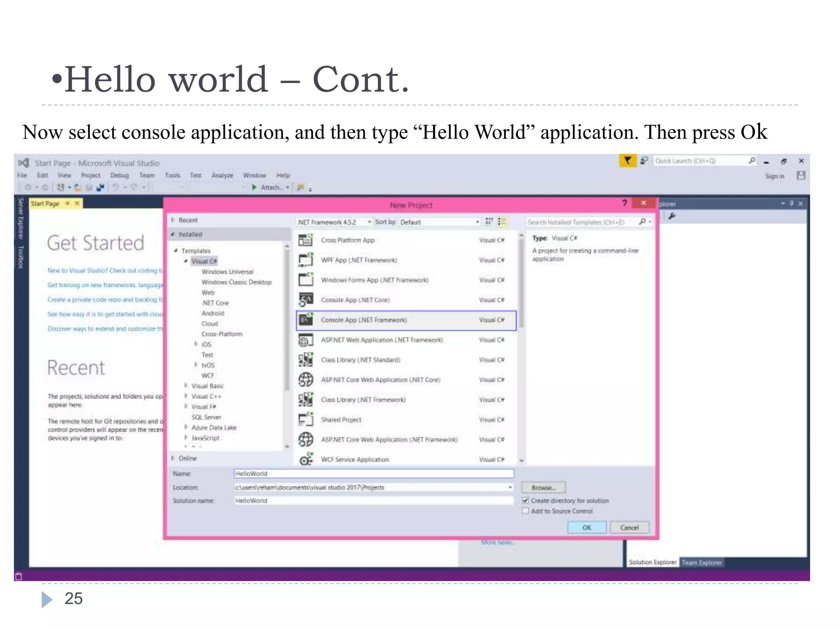
Task: Open the Debug menu
Action: click(119, 176)
